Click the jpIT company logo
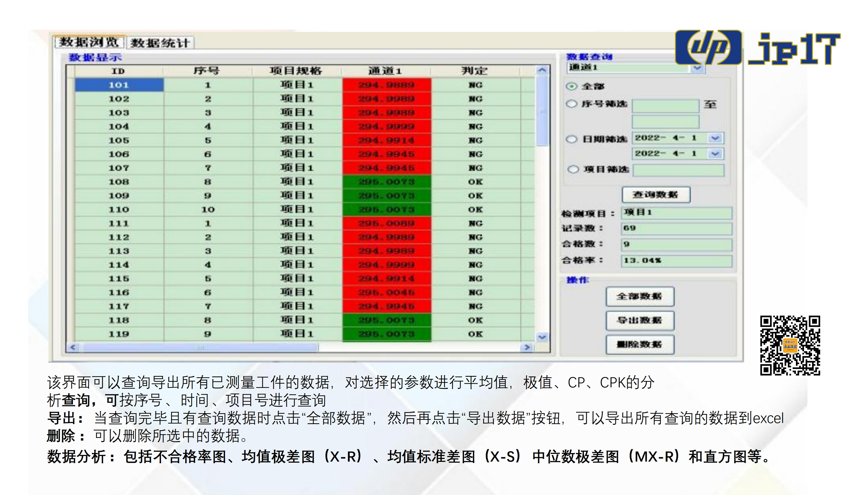The height and width of the screenshot is (495, 868). coord(757,48)
